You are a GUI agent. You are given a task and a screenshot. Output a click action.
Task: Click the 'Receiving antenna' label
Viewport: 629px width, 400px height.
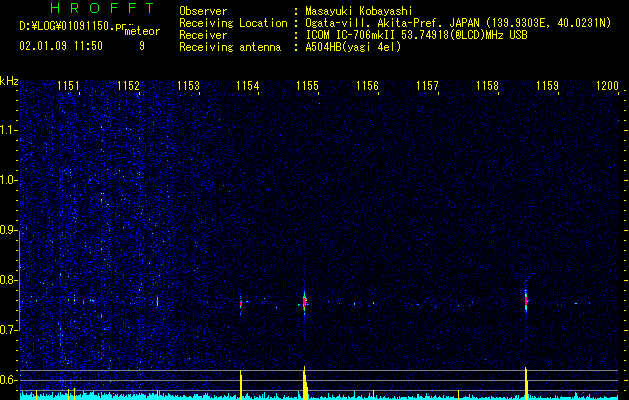(x=230, y=47)
